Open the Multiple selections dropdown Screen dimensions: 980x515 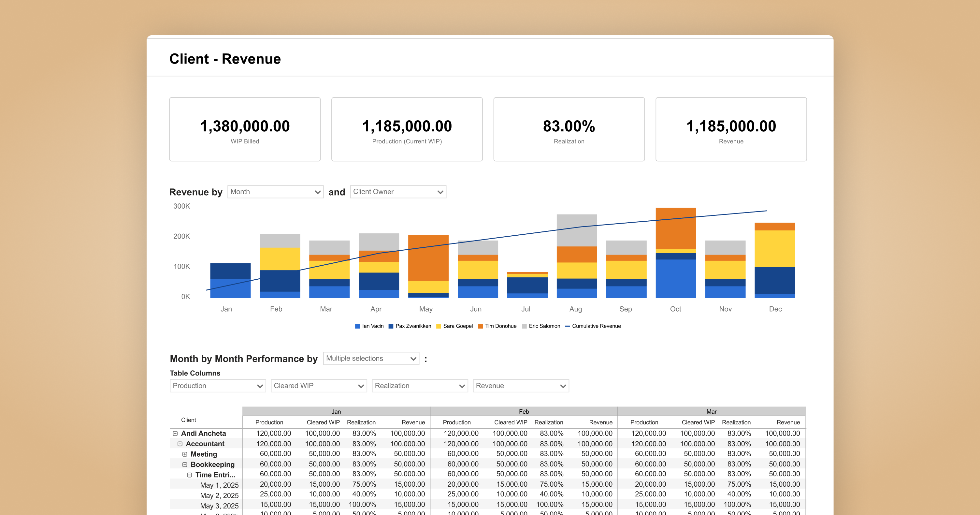(x=371, y=359)
